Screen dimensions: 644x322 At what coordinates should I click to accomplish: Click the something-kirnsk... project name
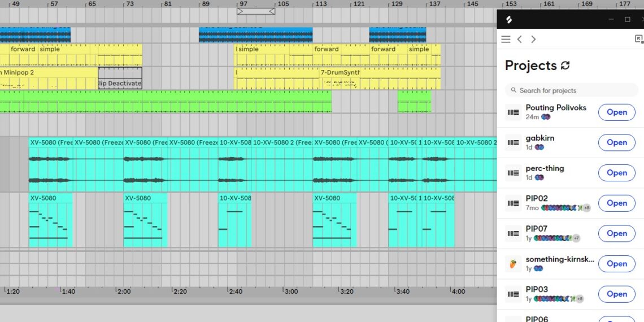point(560,259)
